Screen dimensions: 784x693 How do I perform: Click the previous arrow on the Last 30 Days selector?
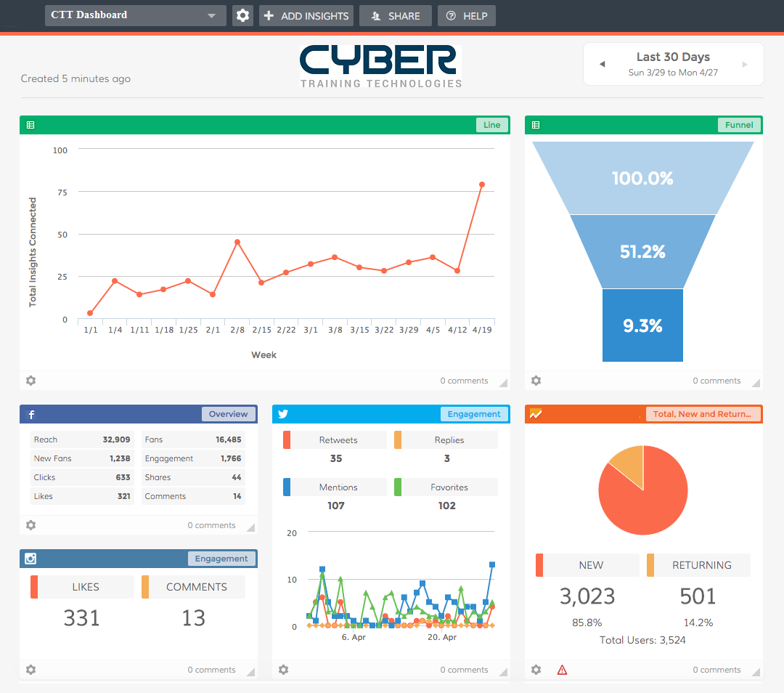tap(603, 63)
